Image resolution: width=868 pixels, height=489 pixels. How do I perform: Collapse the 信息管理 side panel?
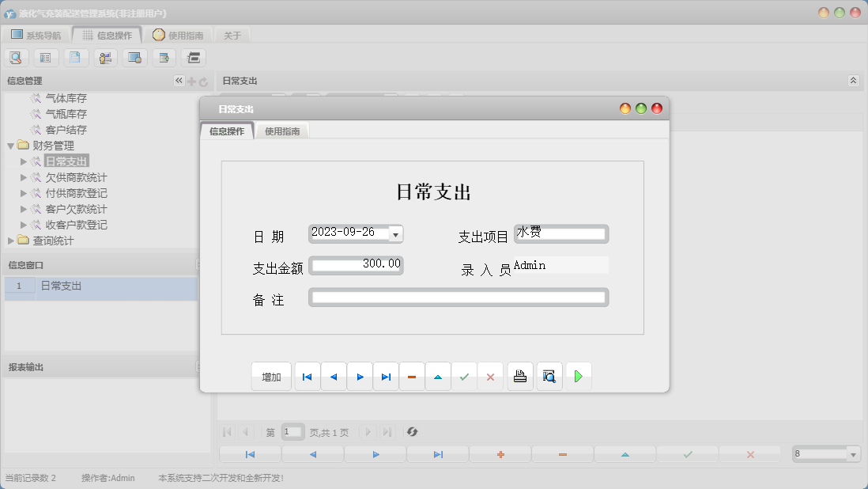pyautogui.click(x=179, y=80)
